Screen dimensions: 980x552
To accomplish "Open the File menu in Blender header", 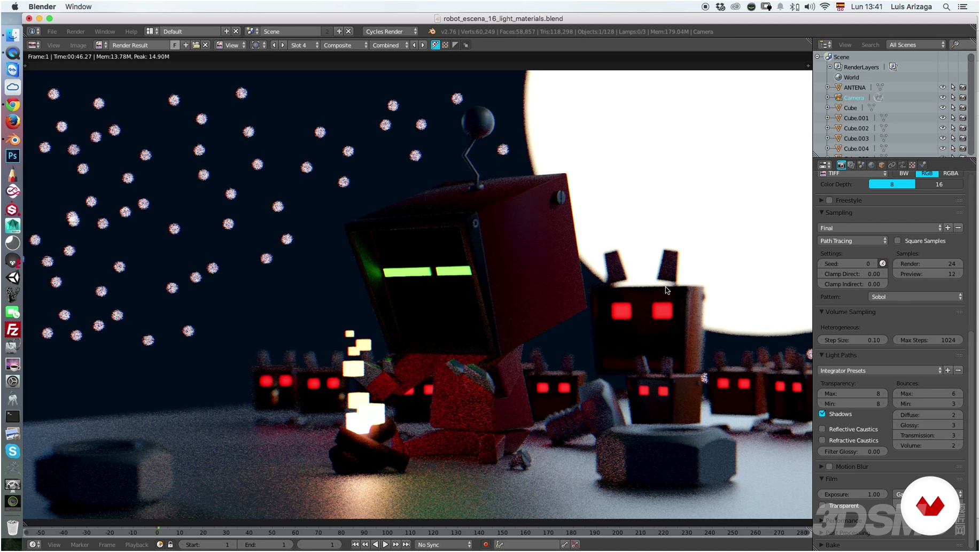I will pyautogui.click(x=52, y=32).
